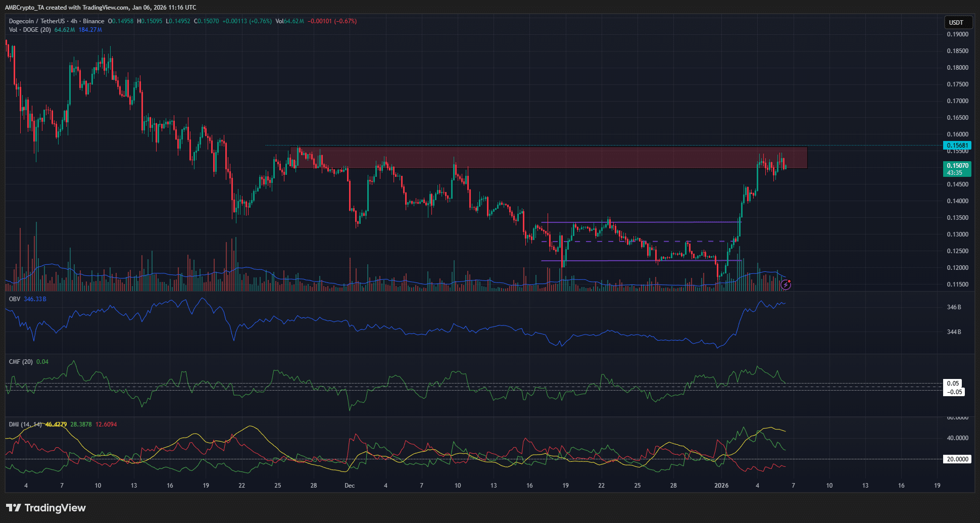
Task: Click the Dec label on the time axis
Action: point(350,486)
